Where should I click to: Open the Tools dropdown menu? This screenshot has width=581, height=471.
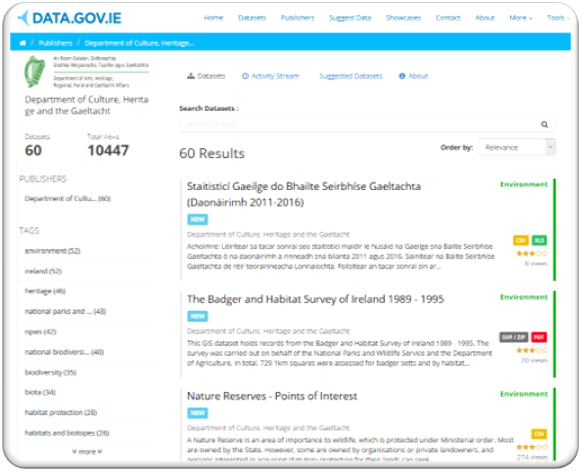(x=558, y=18)
